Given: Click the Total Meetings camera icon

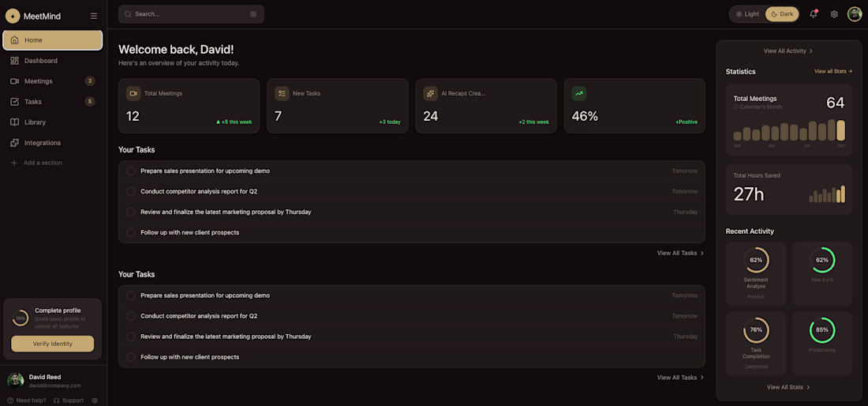Looking at the screenshot, I should click(x=133, y=93).
